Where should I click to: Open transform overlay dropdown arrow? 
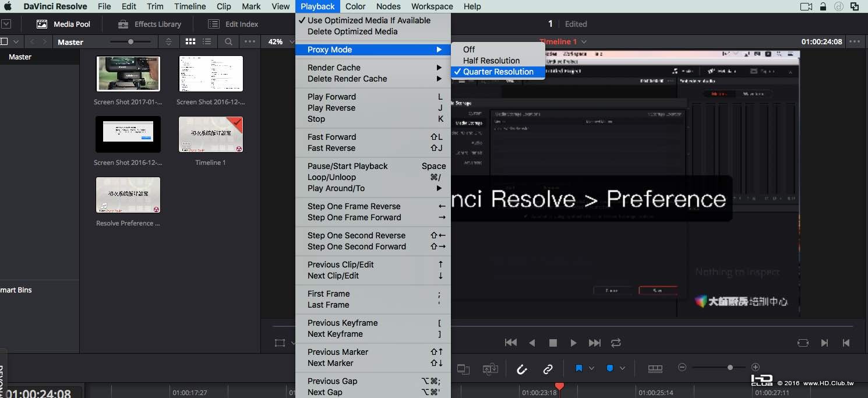click(x=292, y=343)
